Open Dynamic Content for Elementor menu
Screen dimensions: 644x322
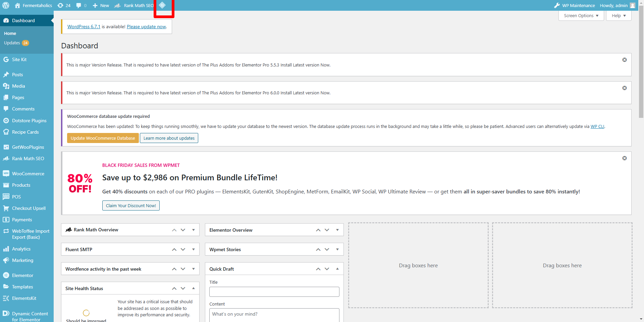(27, 316)
